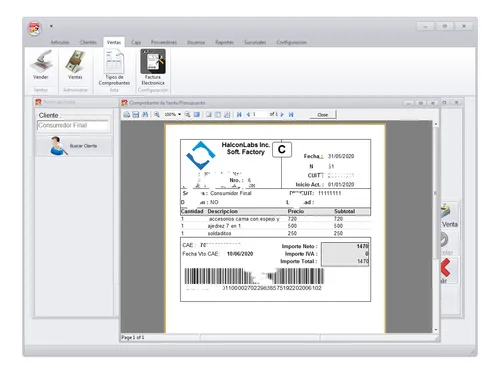500x374 pixels.
Task: Open the Sucursales ribbon tab
Action: [255, 42]
